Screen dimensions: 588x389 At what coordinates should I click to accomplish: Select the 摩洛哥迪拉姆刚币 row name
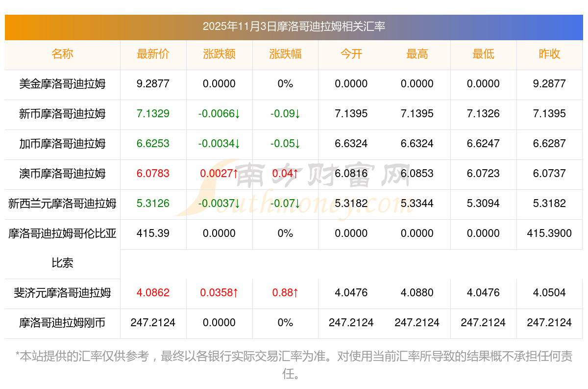62,323
